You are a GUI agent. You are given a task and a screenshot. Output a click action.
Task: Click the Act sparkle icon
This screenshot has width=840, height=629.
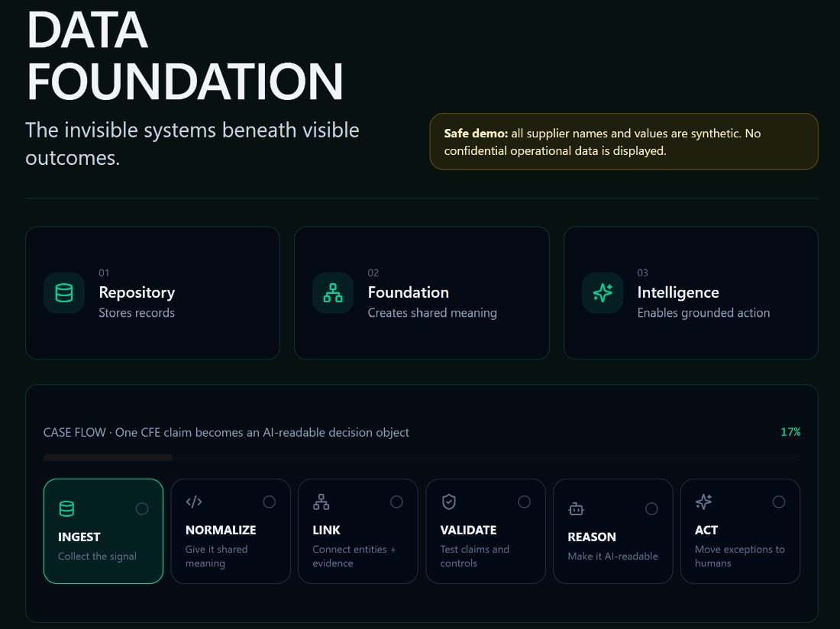(703, 502)
